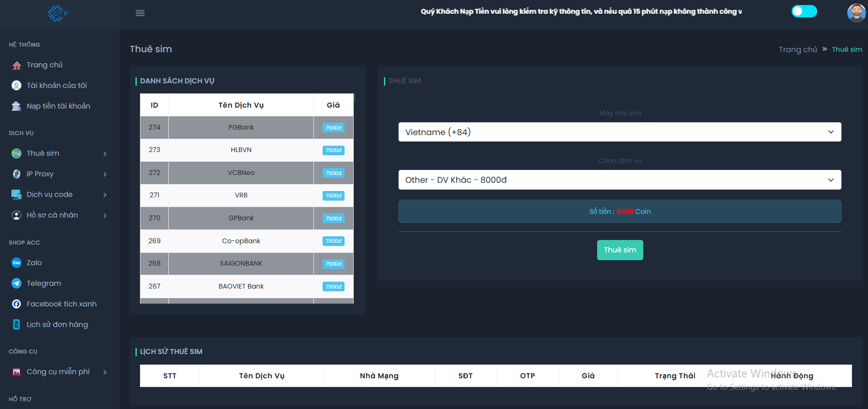
Task: Click the IP Proxy icon
Action: pos(16,174)
